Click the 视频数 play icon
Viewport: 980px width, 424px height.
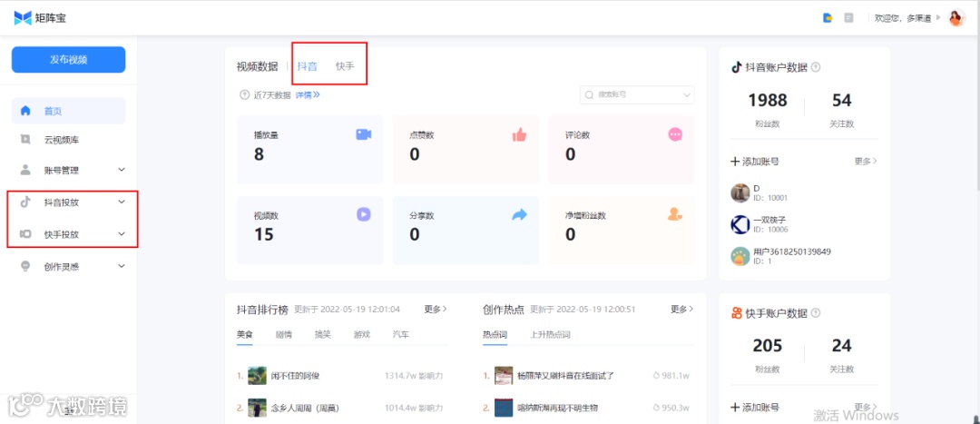coord(364,214)
